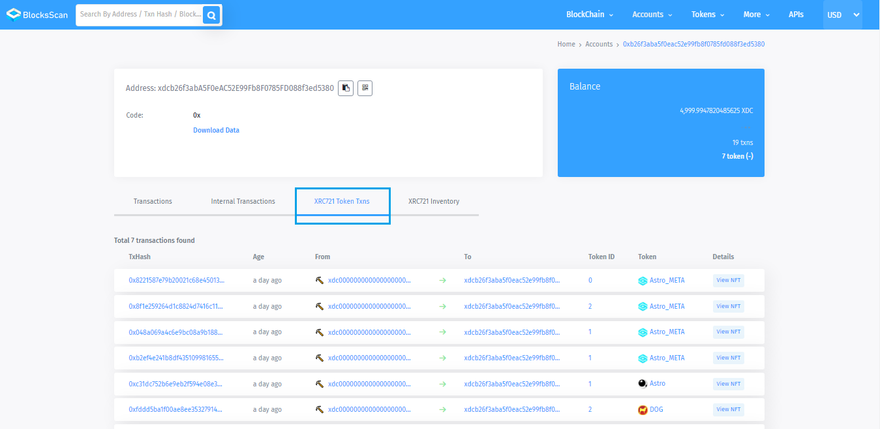Click the search magnifier button
The height and width of the screenshot is (429, 880).
[x=211, y=15]
